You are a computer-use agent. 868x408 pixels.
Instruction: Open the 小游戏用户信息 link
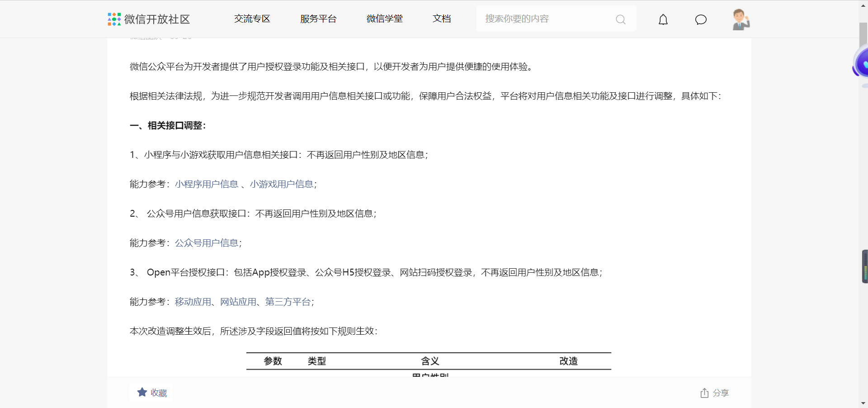282,184
